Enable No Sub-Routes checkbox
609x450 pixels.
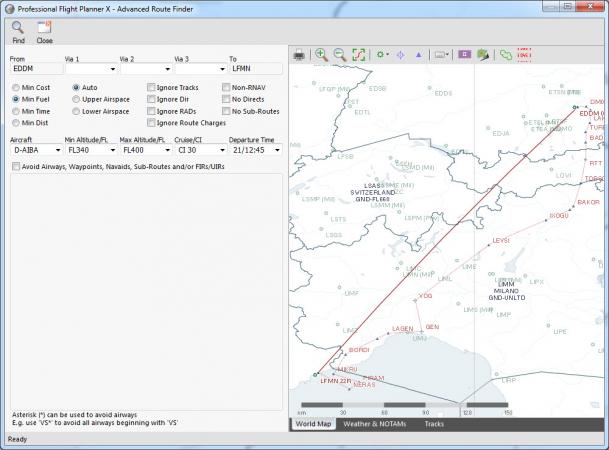(226, 111)
